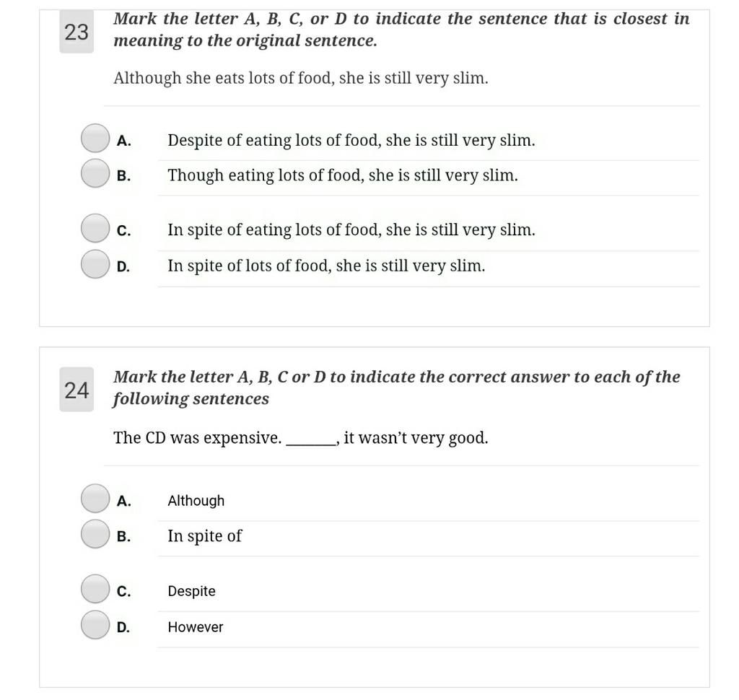Pick the 'However' answer option
739x700 pixels.
click(x=196, y=627)
